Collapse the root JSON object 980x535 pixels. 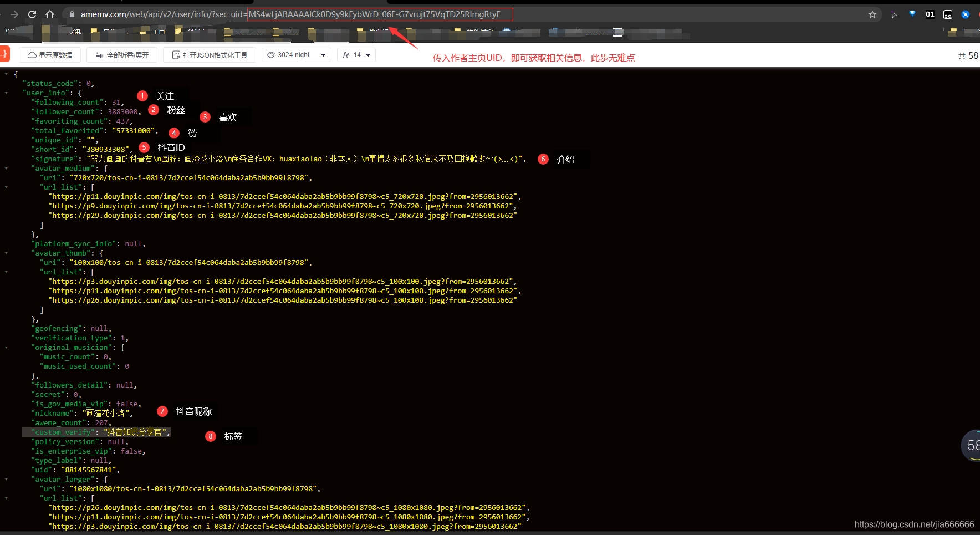[6, 74]
